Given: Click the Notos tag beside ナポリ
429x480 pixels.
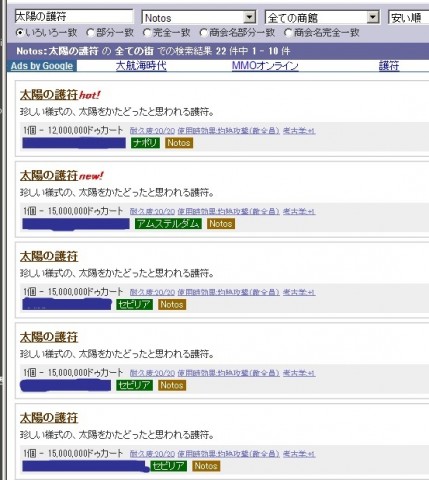Looking at the screenshot, I should pos(179,143).
